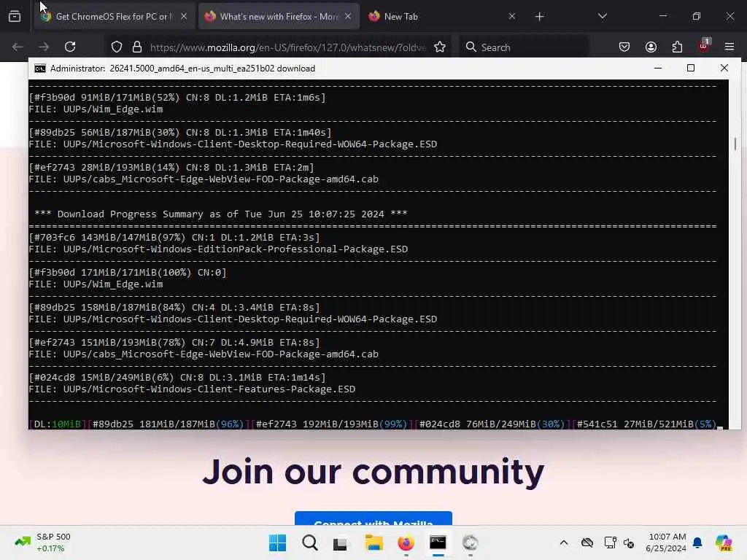Open S&P 500 taskbar widget
The height and width of the screenshot is (560, 747).
42,542
